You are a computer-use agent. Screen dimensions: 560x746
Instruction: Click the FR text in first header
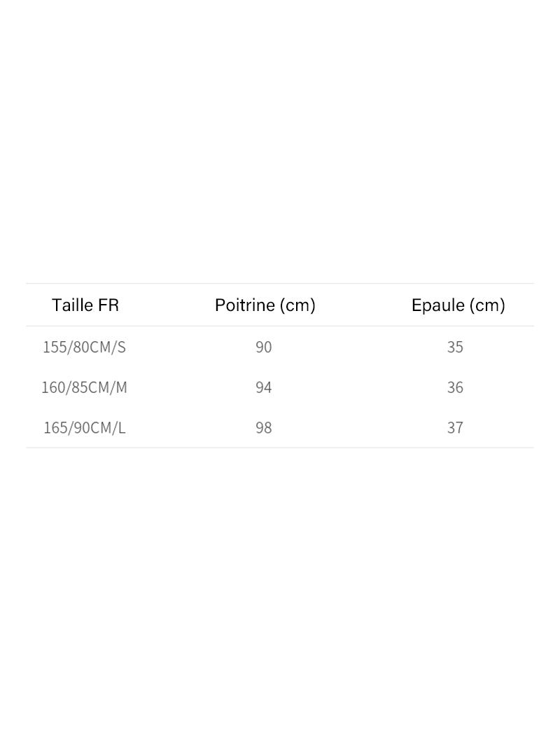click(108, 305)
